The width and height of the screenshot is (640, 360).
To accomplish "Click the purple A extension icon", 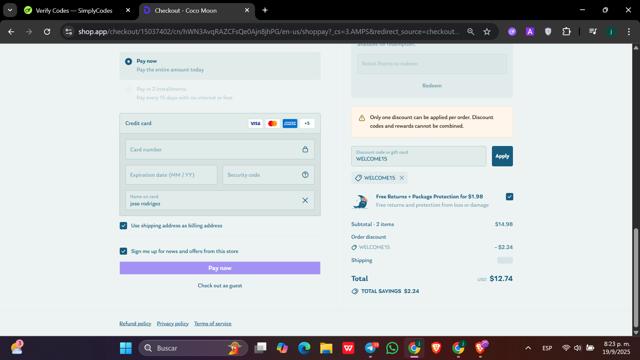I will pyautogui.click(x=530, y=31).
